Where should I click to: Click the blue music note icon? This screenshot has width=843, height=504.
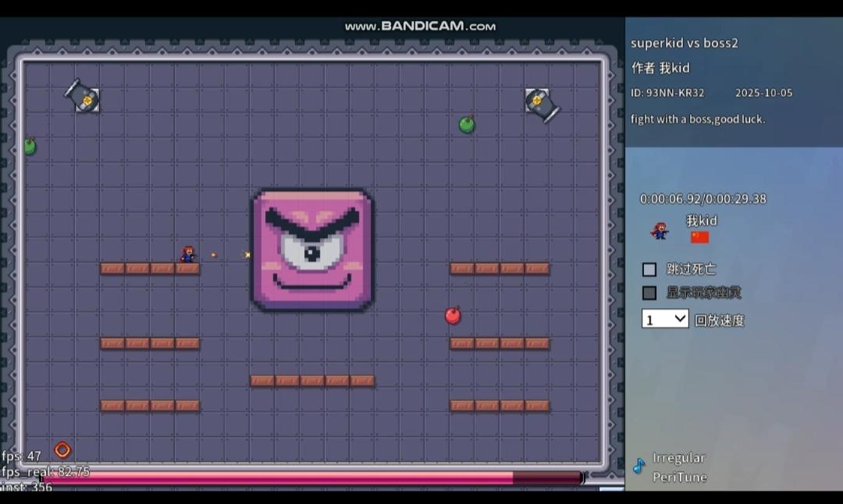[x=639, y=466]
